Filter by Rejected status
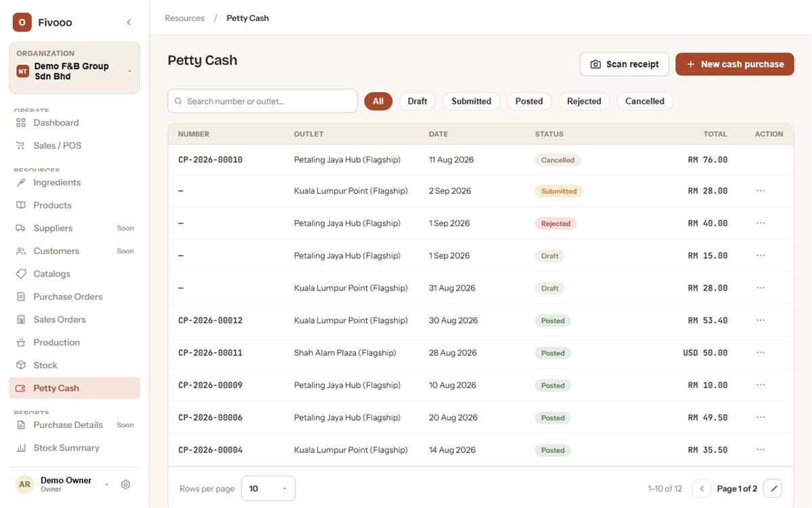 point(584,101)
